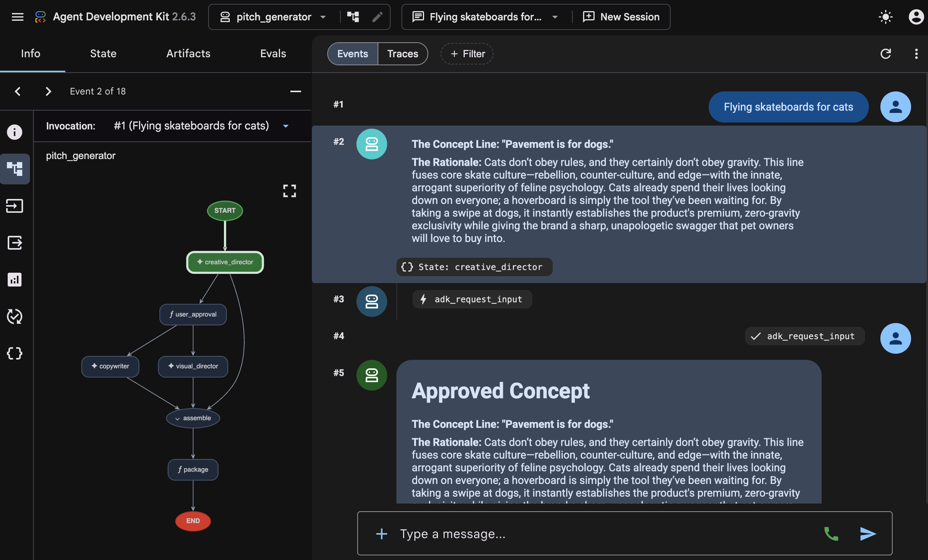The height and width of the screenshot is (560, 928).
Task: Add a Filter to events
Action: [467, 54]
